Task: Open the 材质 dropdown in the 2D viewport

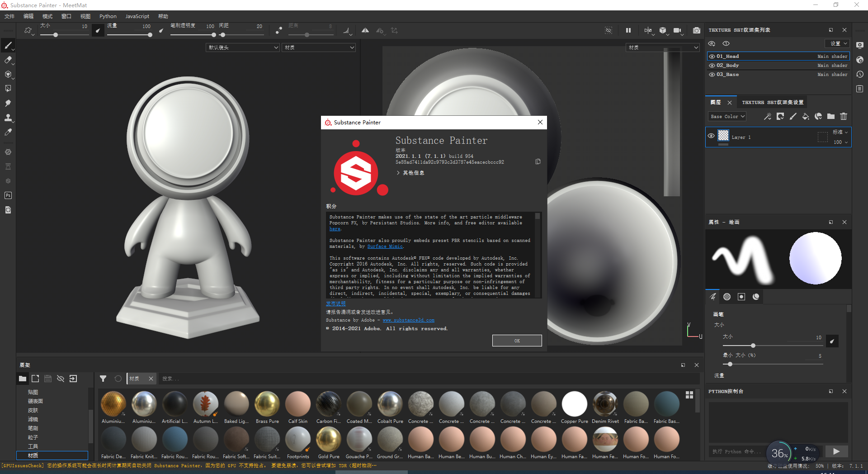Action: point(663,47)
